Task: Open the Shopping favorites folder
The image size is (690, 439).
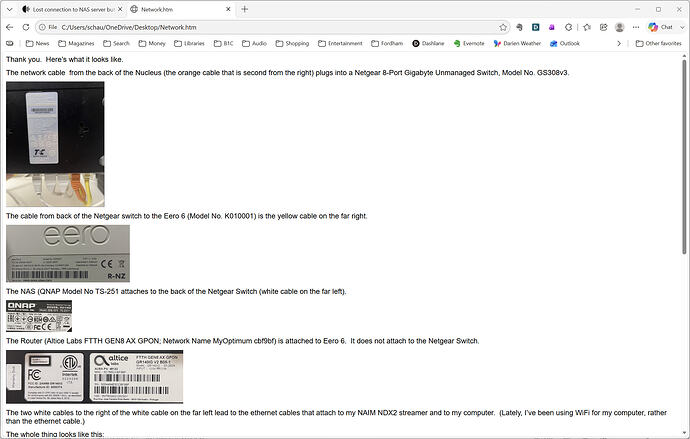Action: (293, 44)
